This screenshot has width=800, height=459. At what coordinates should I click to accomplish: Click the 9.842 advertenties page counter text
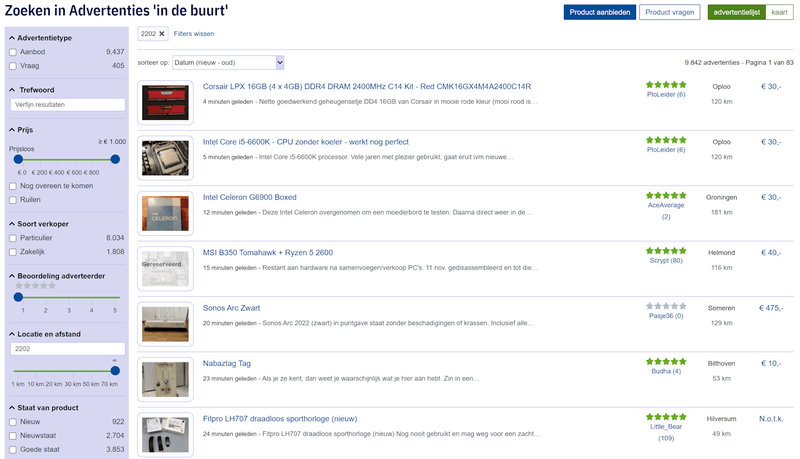coord(739,63)
